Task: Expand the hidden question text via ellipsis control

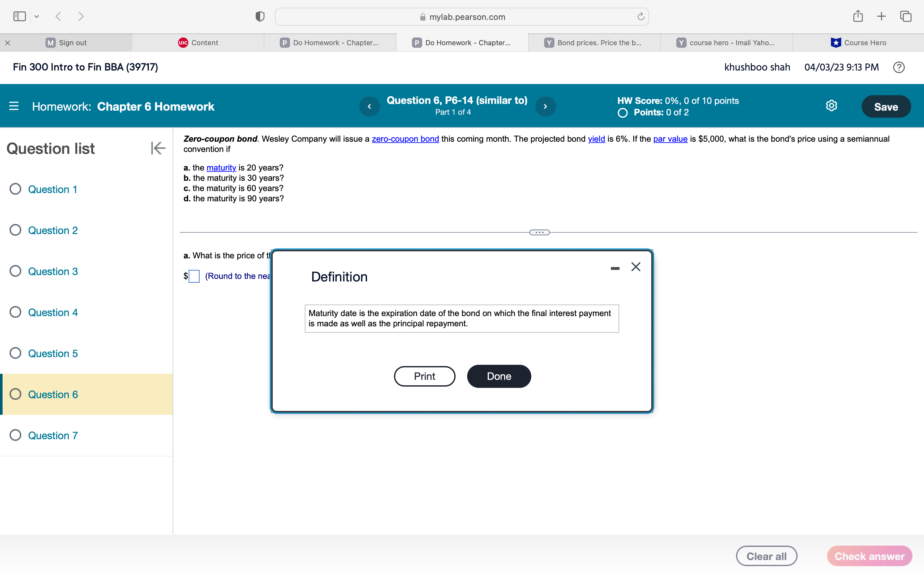Action: coord(539,232)
